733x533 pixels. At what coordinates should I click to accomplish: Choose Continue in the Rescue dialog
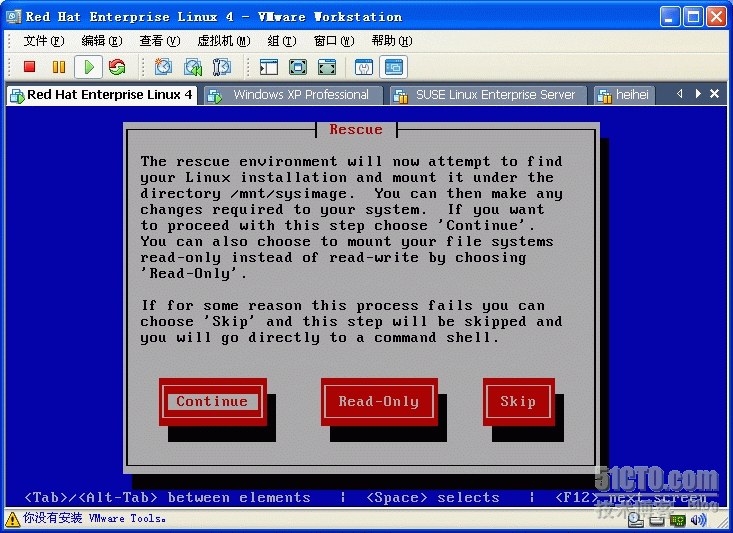213,402
